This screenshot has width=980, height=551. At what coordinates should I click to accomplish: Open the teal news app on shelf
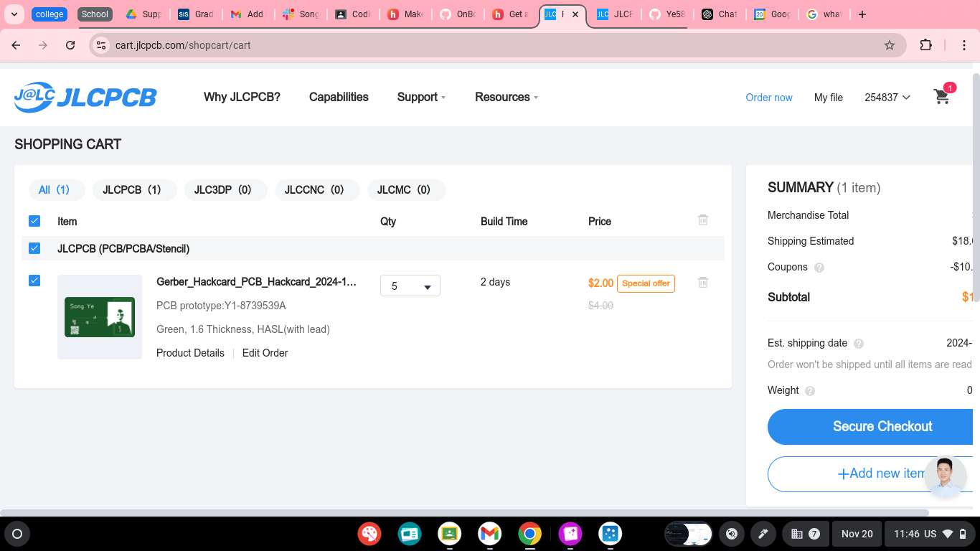(410, 534)
